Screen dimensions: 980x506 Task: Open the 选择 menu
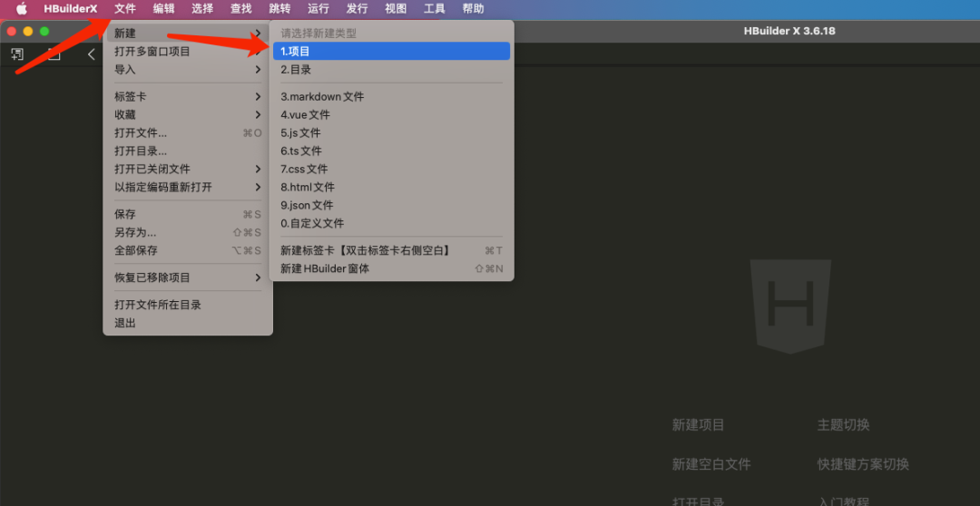click(x=202, y=9)
